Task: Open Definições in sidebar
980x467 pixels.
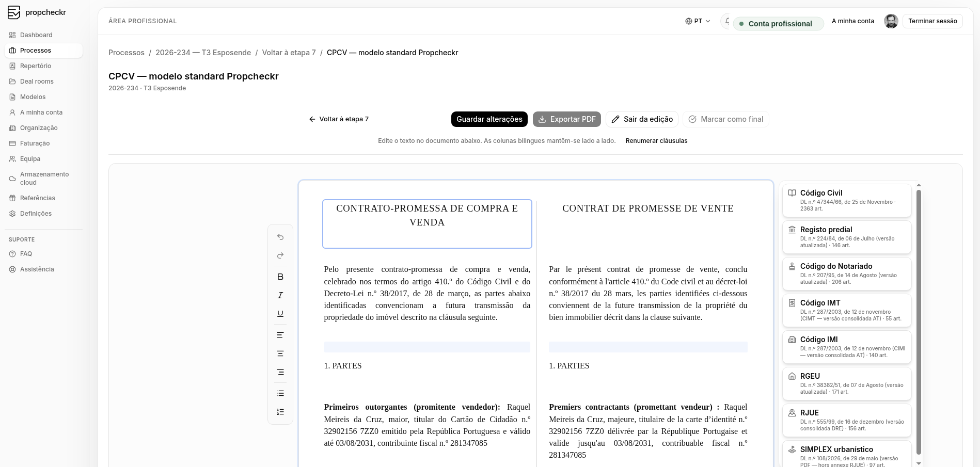Action: coord(43,214)
